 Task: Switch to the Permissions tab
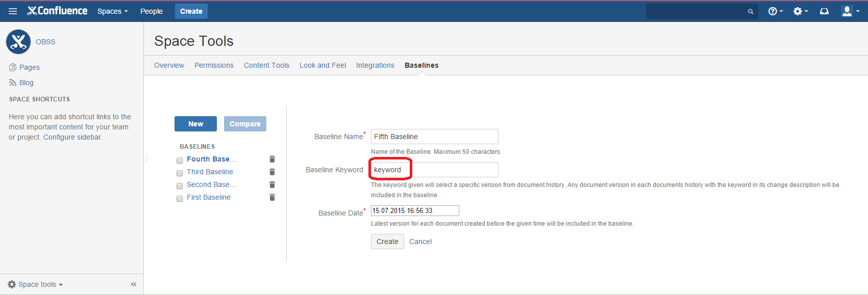click(214, 65)
